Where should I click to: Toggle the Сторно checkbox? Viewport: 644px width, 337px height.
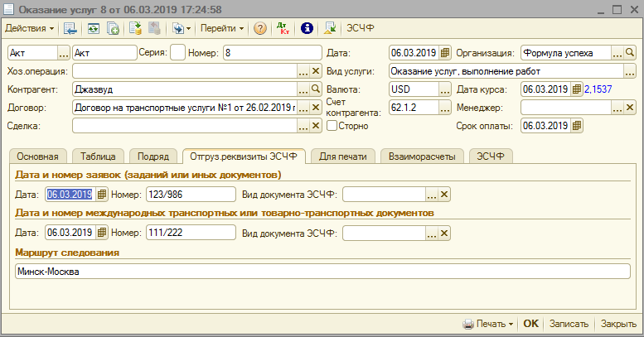332,126
